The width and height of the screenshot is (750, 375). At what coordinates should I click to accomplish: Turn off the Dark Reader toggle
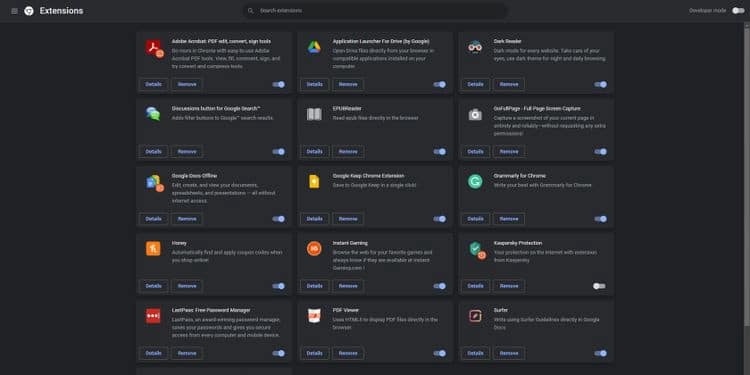[x=600, y=84]
